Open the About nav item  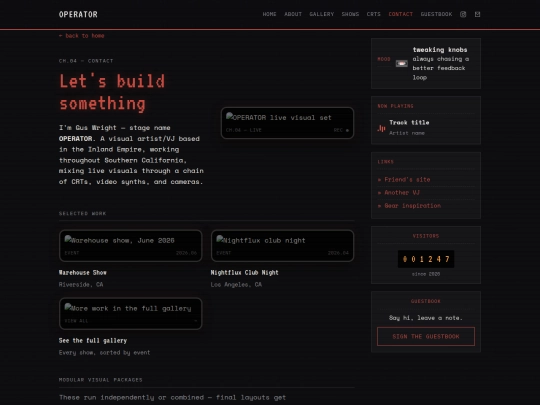tap(293, 14)
